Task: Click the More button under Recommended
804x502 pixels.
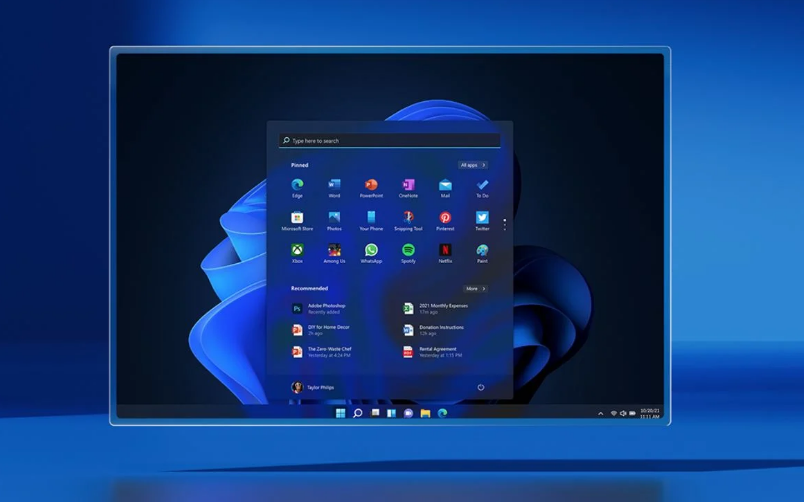Action: coord(475,289)
